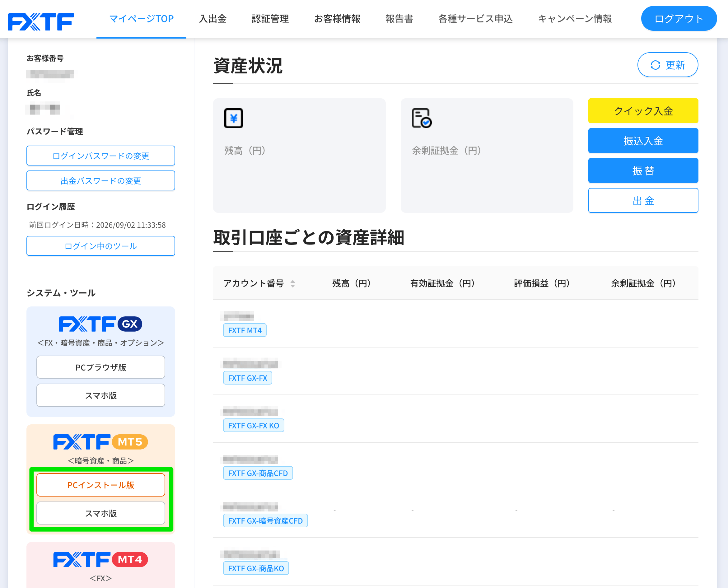Click MT5 PCインストール版 button
The image size is (728, 588).
(100, 485)
